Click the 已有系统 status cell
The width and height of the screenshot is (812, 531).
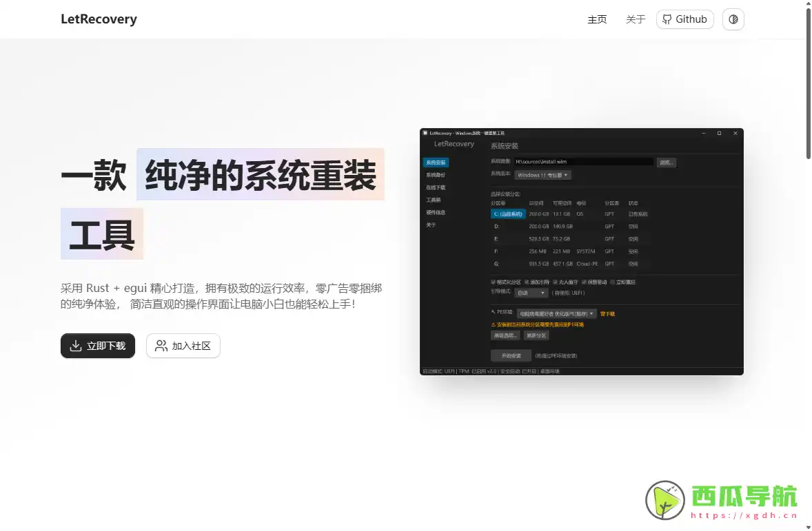[x=638, y=214]
